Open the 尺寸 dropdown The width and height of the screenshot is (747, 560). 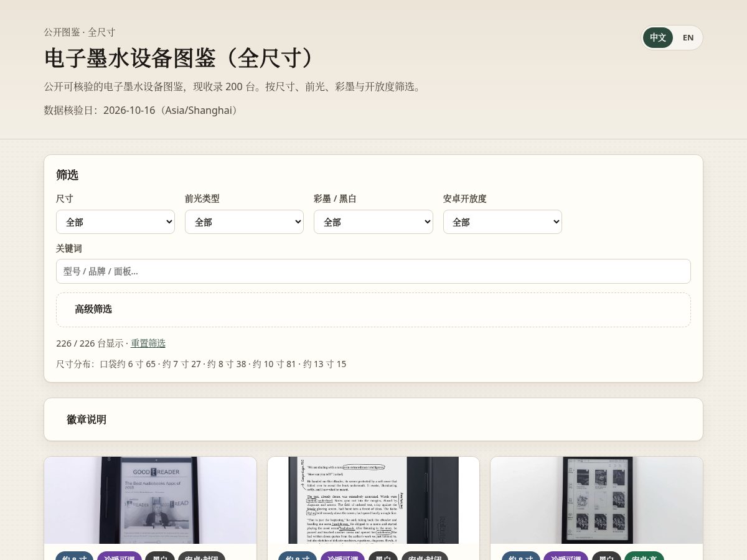(115, 222)
